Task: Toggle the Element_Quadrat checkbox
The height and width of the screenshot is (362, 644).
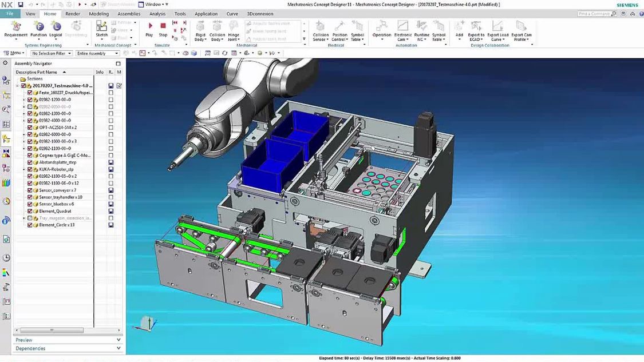Action: click(30, 211)
